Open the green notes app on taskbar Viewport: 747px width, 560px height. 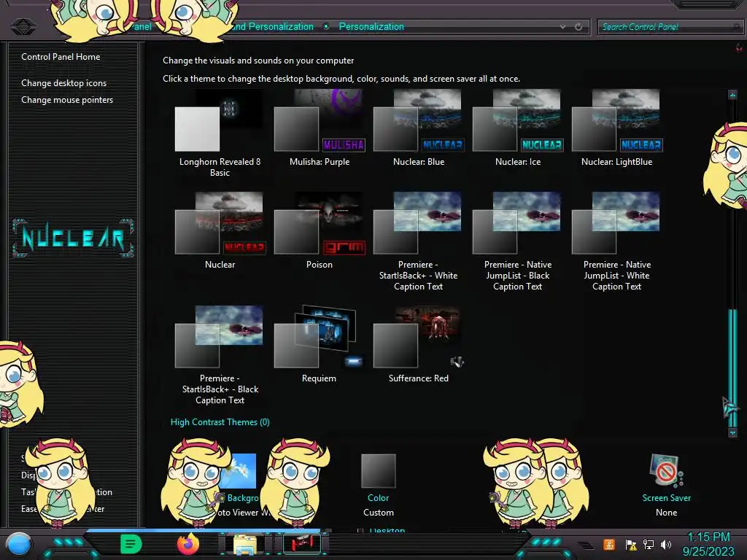coord(131,544)
